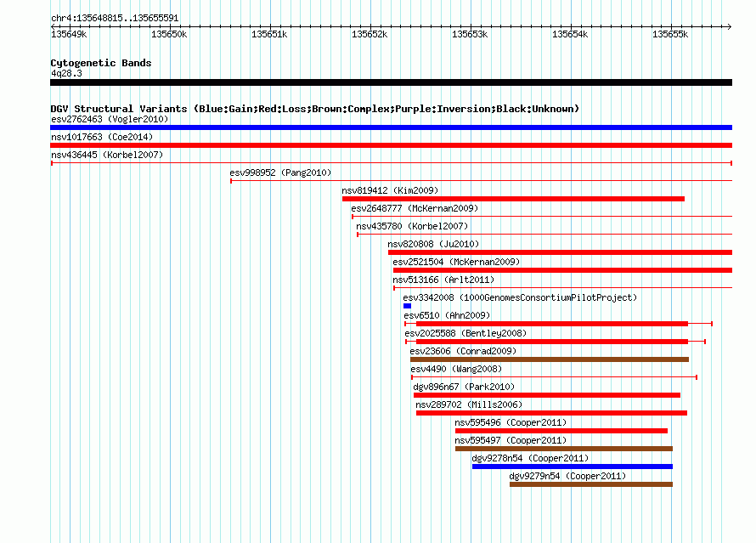Screen dimensions: 756x543
Task: Click the nsv435780 (Korbel2007) label
Action: click(412, 226)
